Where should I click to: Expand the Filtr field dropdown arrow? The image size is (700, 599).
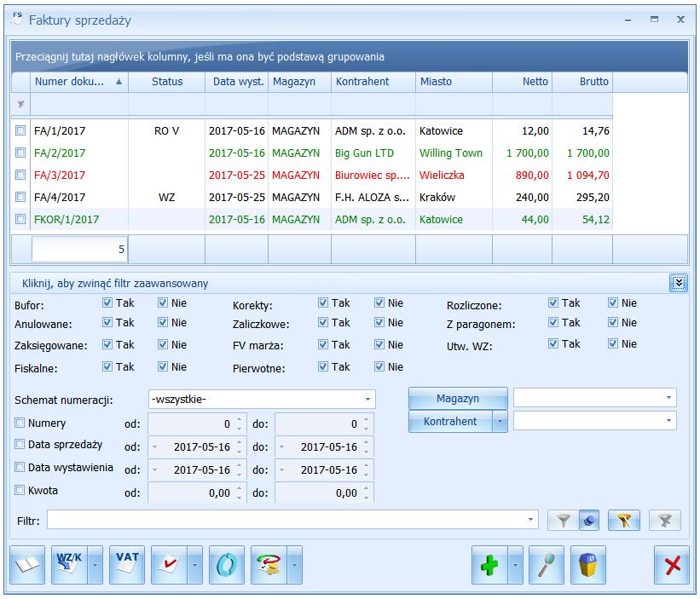pos(530,520)
